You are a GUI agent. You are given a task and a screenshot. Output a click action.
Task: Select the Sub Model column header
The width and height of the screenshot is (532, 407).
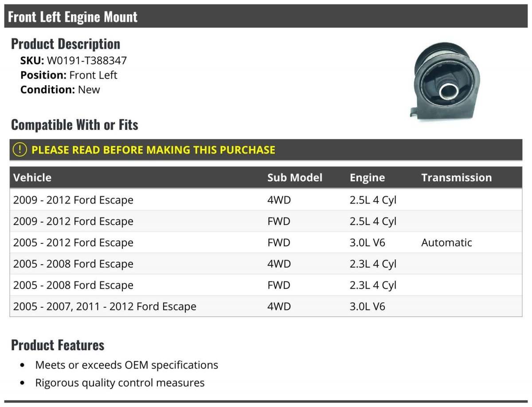coord(295,178)
